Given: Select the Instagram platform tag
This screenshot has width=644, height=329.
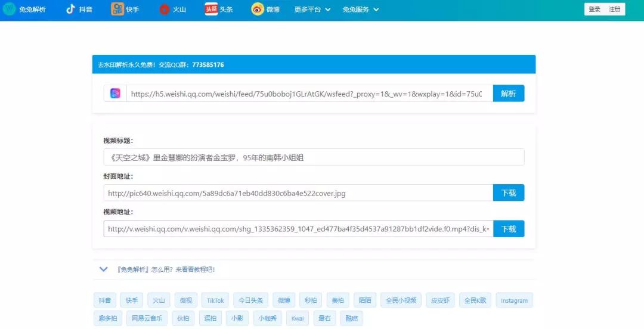Looking at the screenshot, I should pyautogui.click(x=514, y=300).
